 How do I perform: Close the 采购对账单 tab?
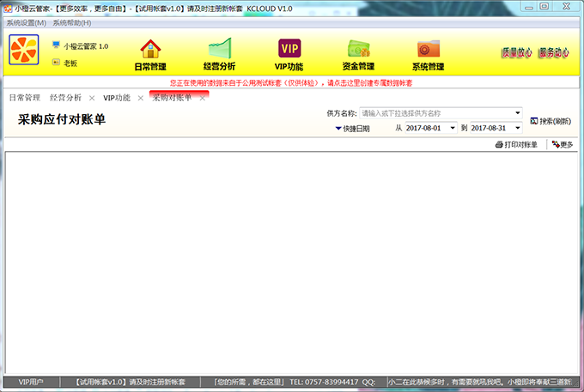(x=202, y=98)
